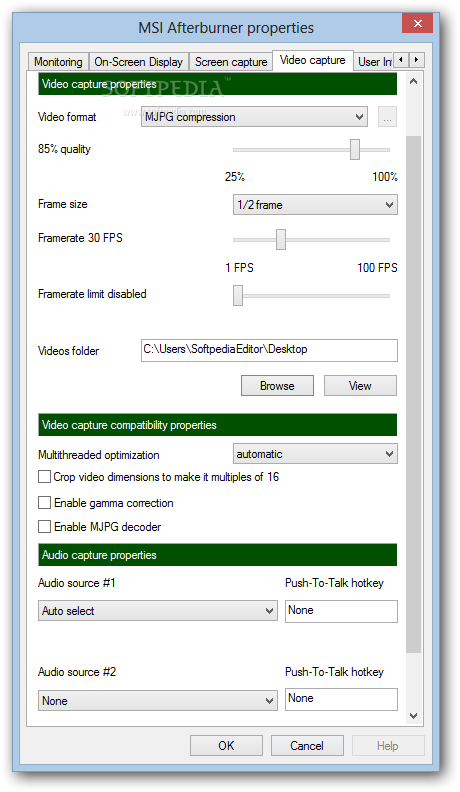Go to the Screen capture tab

tap(231, 62)
